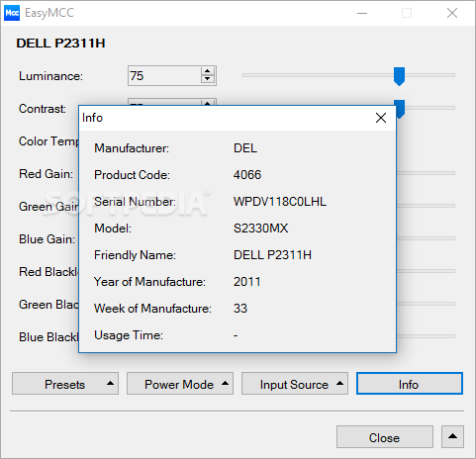This screenshot has height=459, width=476.
Task: Click the Luminance slider thumb
Action: [399, 76]
